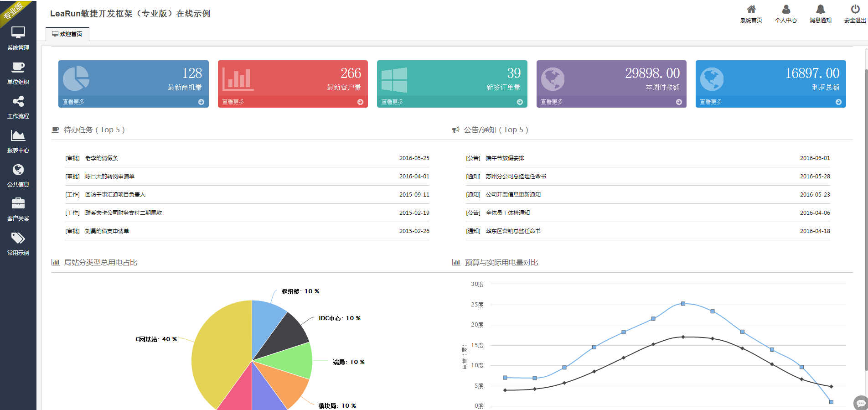
Task: Click the 16897.00 profit value
Action: [812, 73]
